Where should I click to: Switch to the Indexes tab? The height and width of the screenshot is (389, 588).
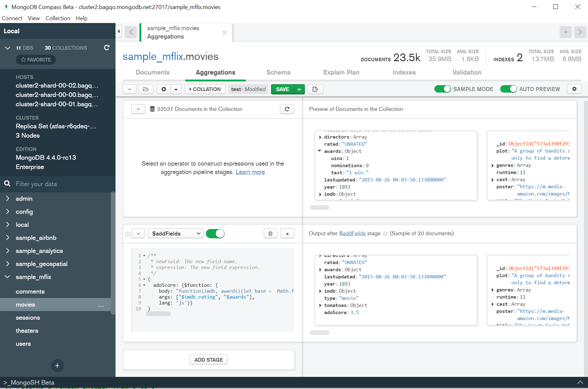pos(404,72)
